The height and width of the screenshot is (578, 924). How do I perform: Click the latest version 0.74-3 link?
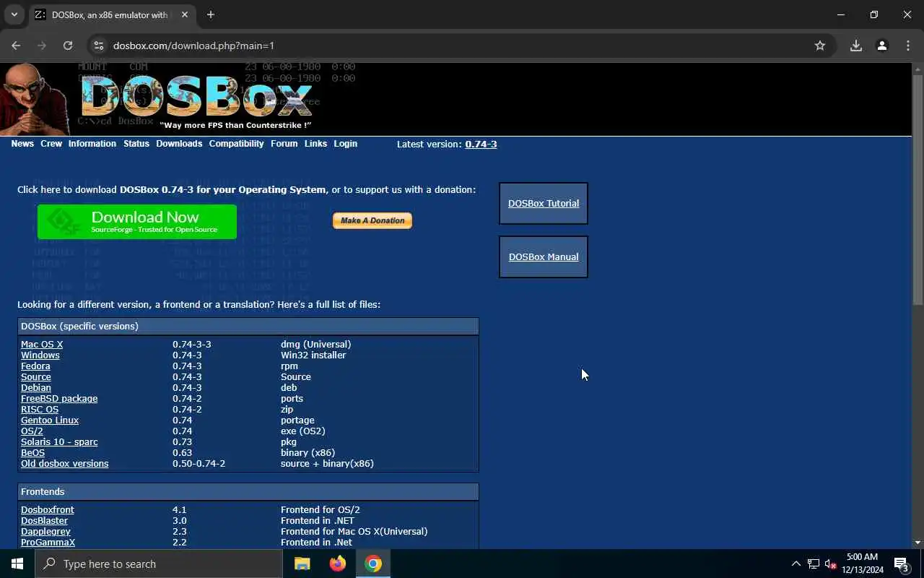point(481,144)
